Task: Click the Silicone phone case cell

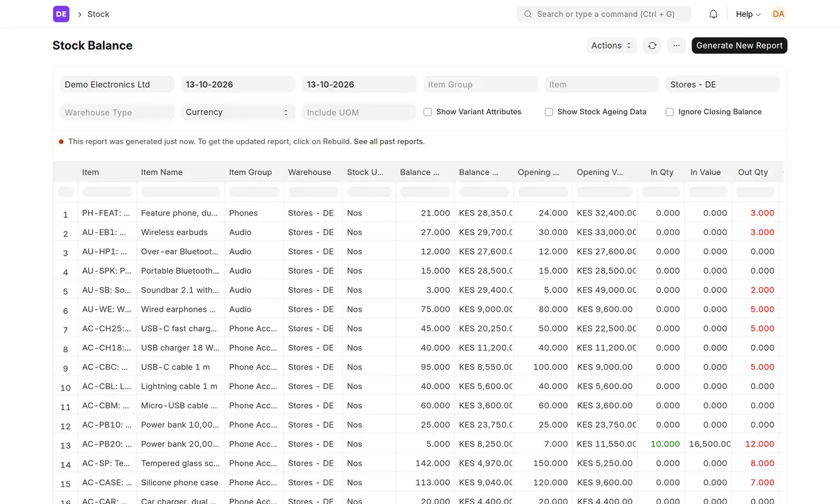Action: click(x=181, y=482)
